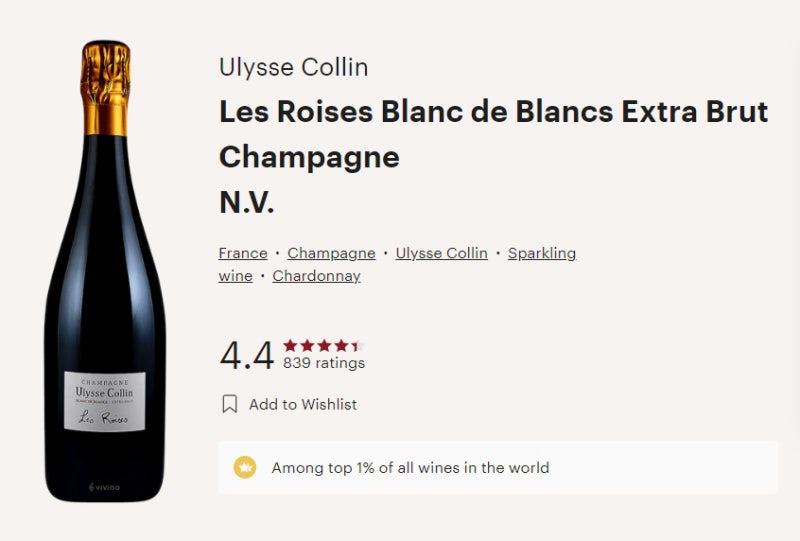Click the N.V. vintage label
This screenshot has width=800, height=541.
click(246, 202)
